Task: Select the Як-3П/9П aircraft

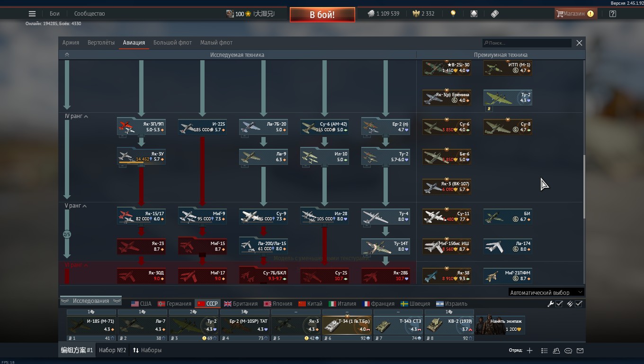Action: click(141, 127)
